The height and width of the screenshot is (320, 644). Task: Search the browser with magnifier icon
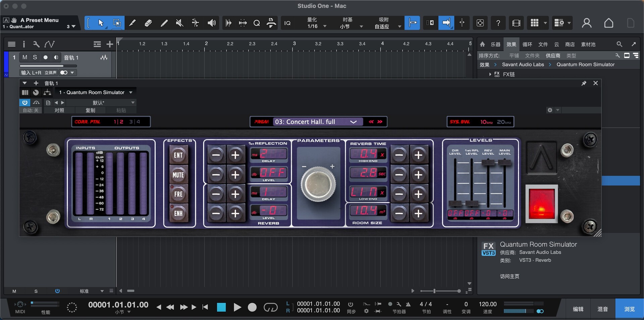click(x=619, y=44)
